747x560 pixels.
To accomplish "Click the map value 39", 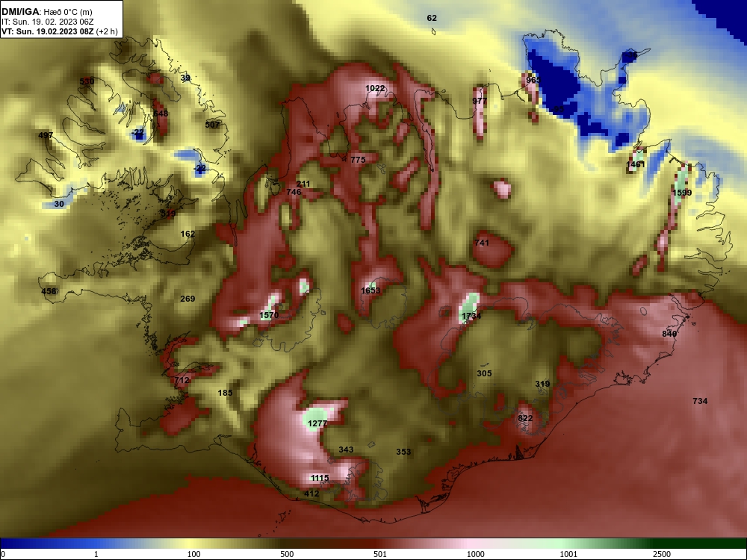I will (185, 78).
